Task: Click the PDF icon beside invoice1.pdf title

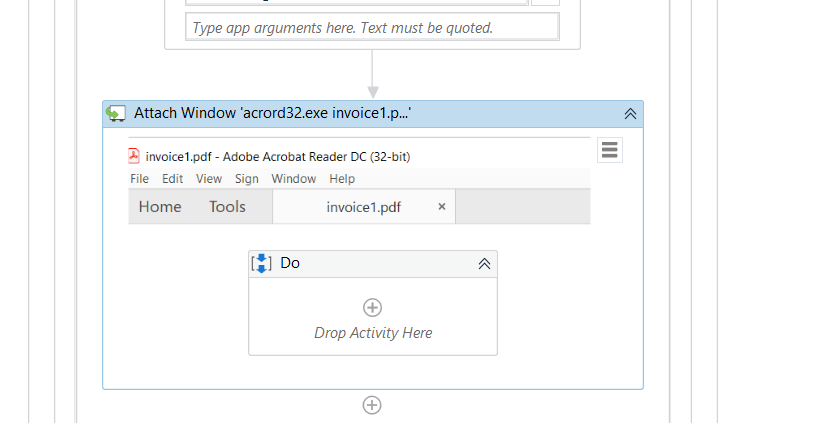Action: pyautogui.click(x=135, y=156)
